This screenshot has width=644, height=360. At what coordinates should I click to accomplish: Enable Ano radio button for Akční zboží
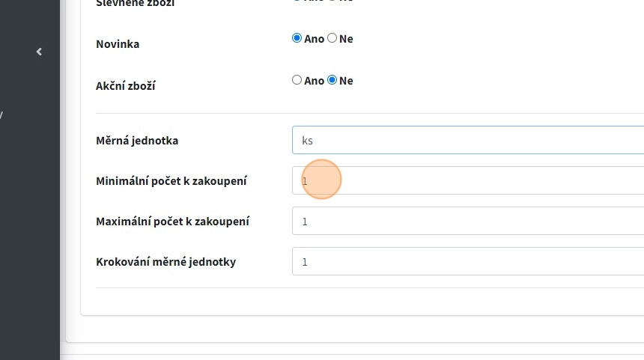point(297,80)
